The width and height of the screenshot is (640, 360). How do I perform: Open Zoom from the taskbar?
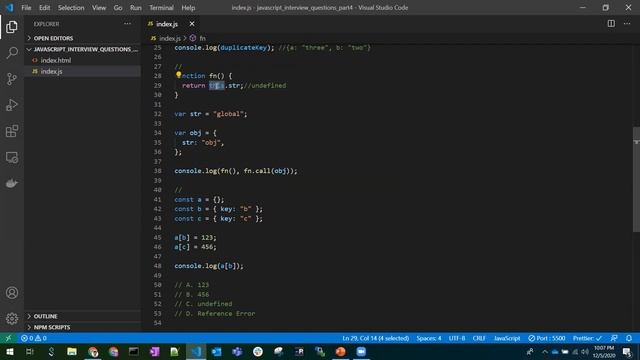[x=361, y=351]
